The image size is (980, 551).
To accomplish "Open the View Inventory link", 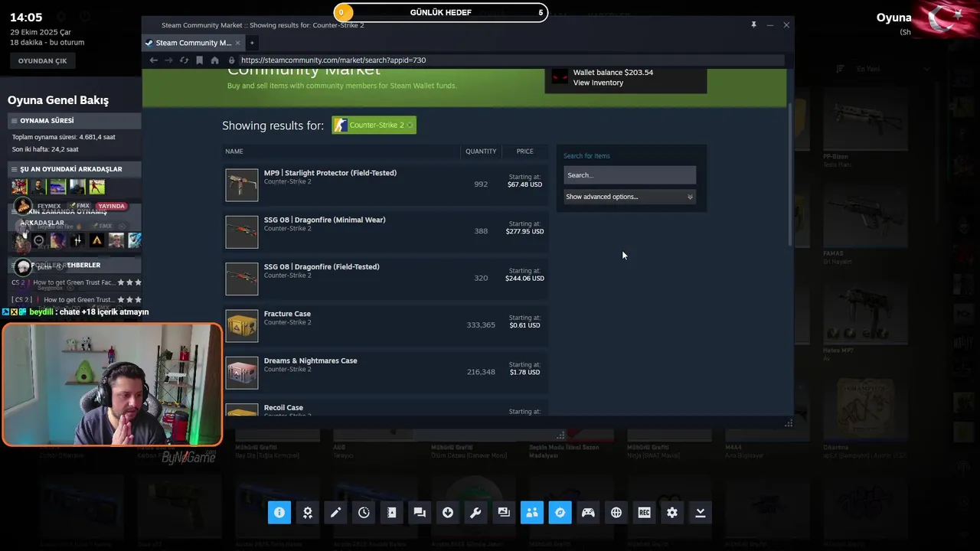I will coord(598,83).
